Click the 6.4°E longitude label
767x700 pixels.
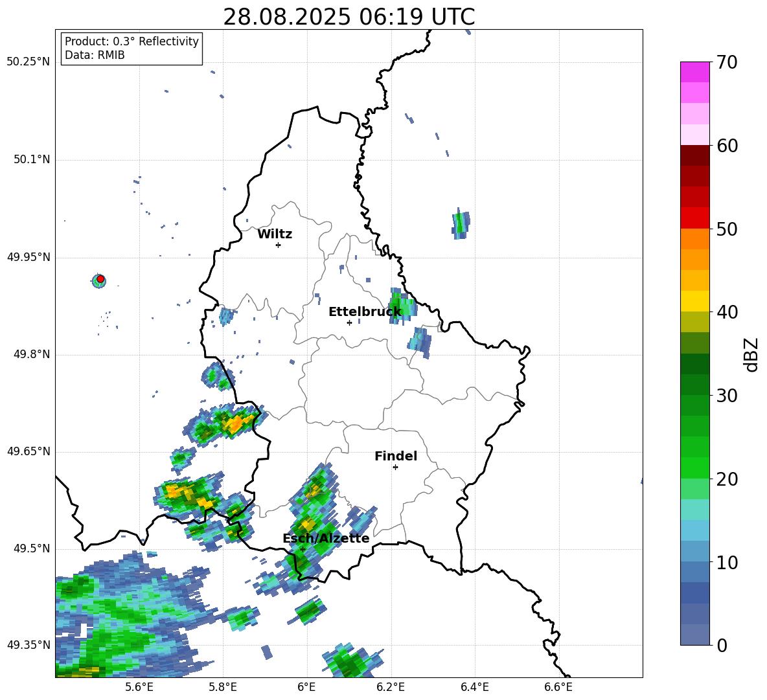(474, 688)
